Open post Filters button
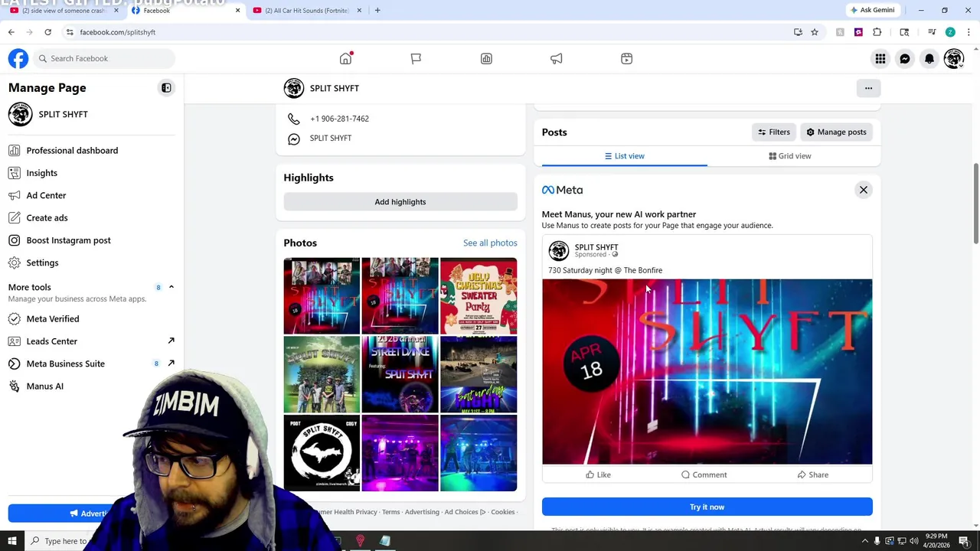 click(774, 132)
